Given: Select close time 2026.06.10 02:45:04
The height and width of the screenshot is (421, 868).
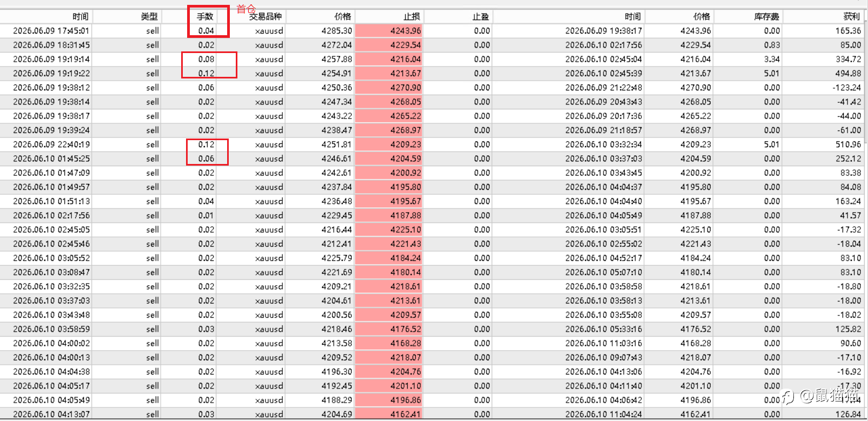Looking at the screenshot, I should (604, 59).
